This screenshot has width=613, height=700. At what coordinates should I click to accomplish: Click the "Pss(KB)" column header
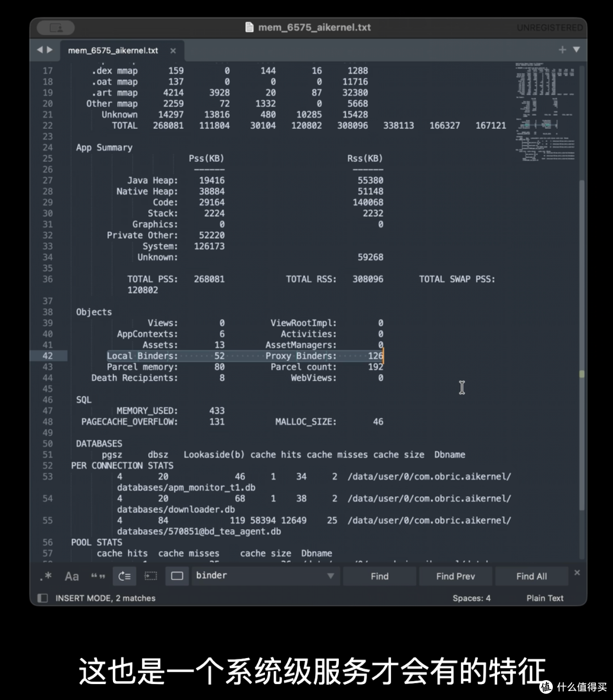click(207, 158)
